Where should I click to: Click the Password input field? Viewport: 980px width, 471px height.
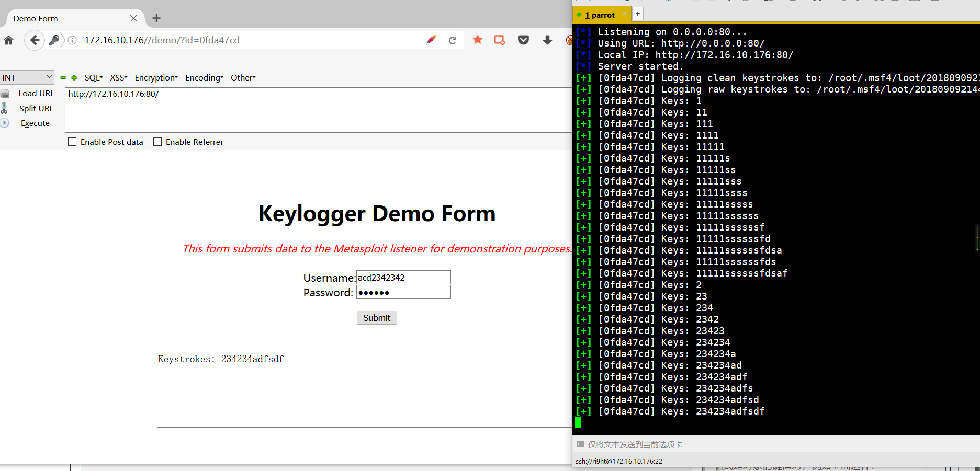pyautogui.click(x=403, y=292)
